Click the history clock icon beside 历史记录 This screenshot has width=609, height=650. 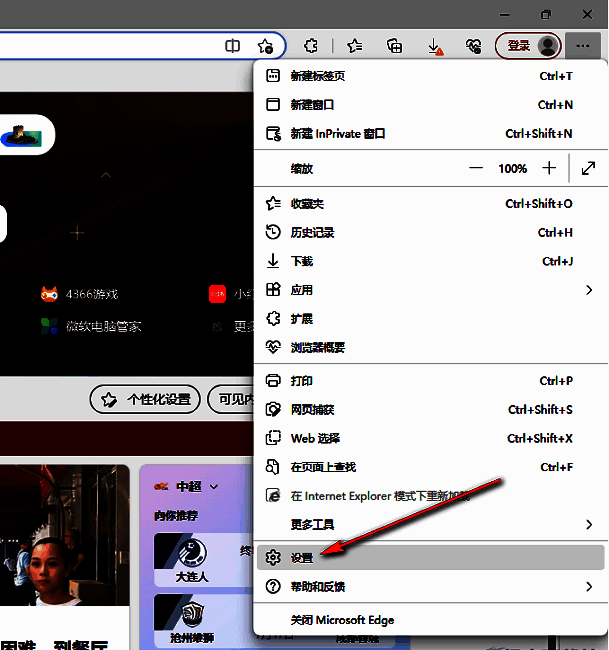click(273, 232)
